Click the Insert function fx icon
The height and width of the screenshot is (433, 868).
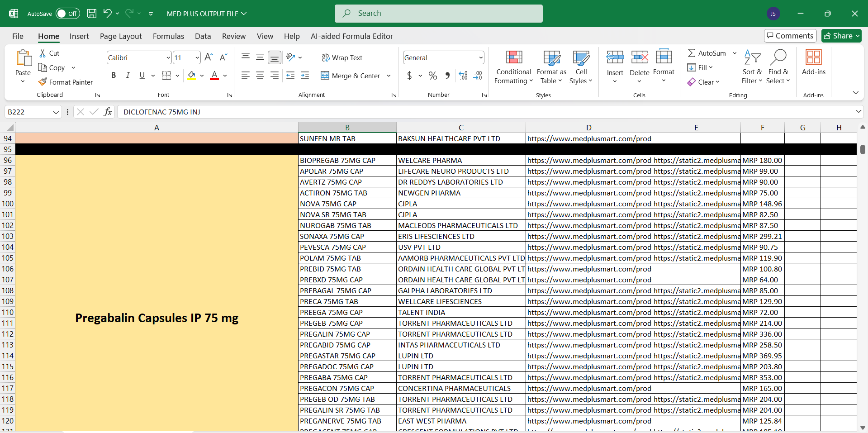click(x=108, y=112)
